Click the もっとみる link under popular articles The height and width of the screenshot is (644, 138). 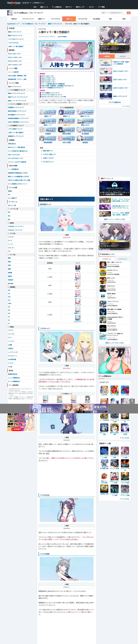point(126,106)
